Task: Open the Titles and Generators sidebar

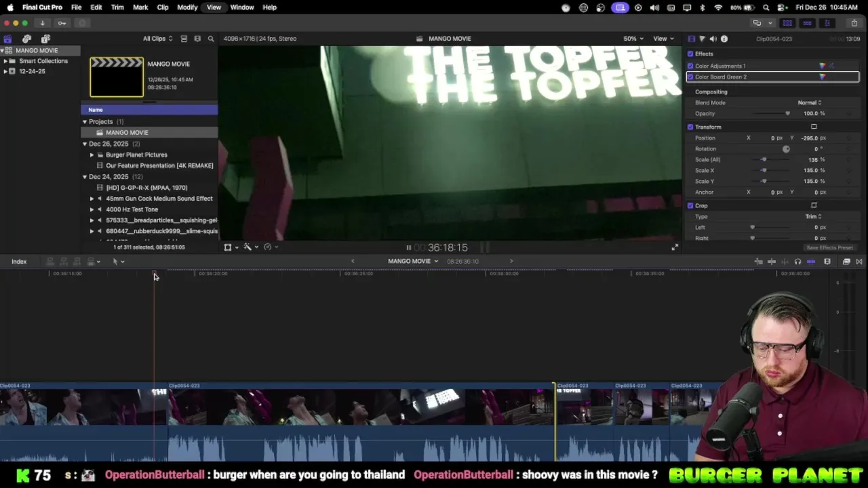Action: tap(45, 39)
